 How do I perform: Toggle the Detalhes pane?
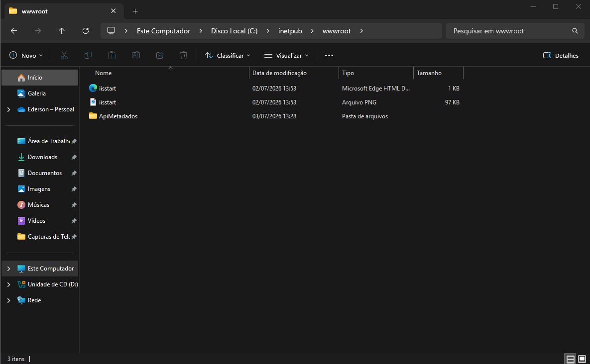[561, 56]
